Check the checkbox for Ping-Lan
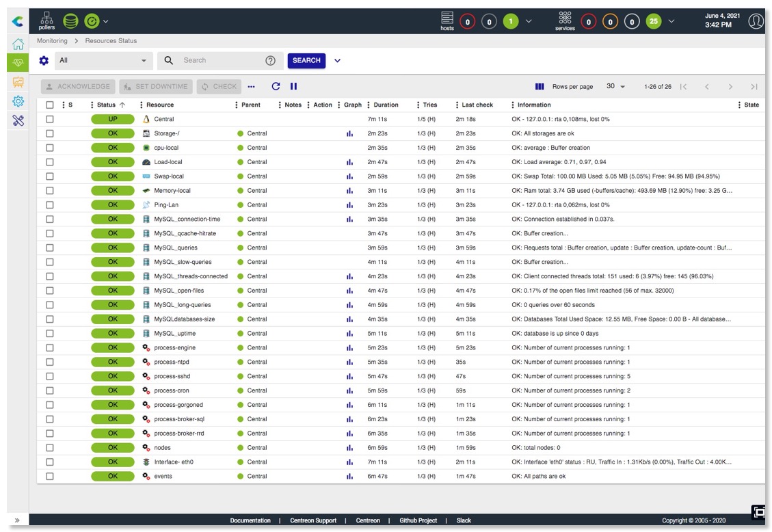772x532 pixels. [x=49, y=204]
